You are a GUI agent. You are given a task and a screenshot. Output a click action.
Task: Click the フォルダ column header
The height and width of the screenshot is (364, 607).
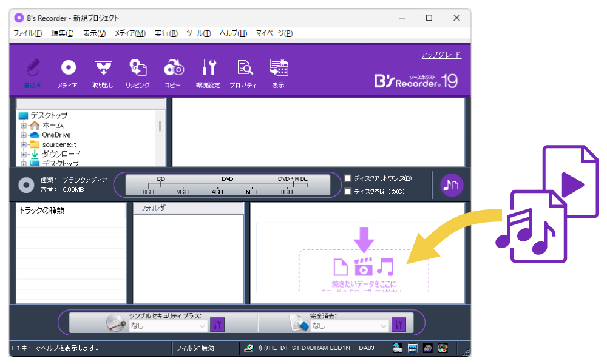click(x=188, y=208)
